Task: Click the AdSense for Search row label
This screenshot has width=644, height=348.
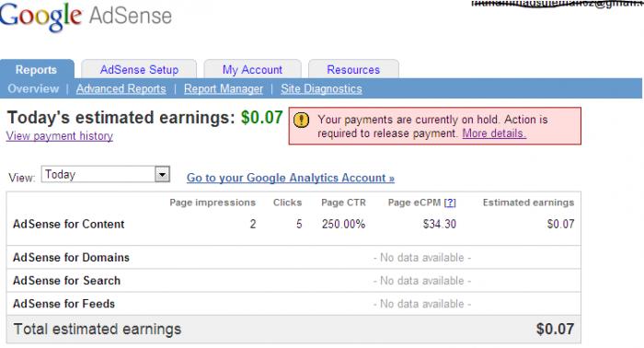Action: (66, 281)
